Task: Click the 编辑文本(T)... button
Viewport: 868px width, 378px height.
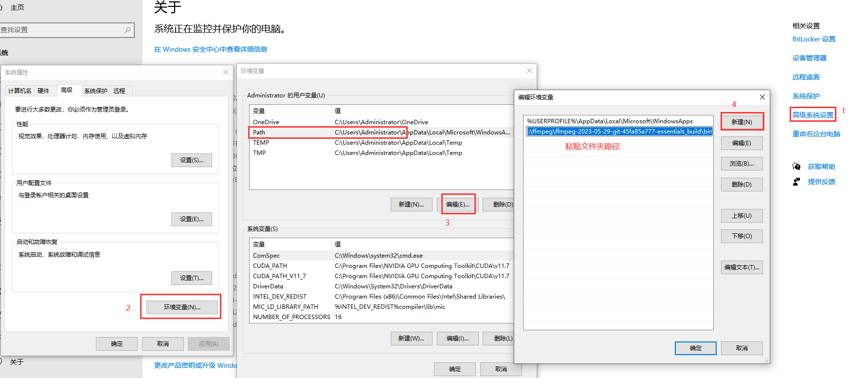Action: (x=741, y=267)
